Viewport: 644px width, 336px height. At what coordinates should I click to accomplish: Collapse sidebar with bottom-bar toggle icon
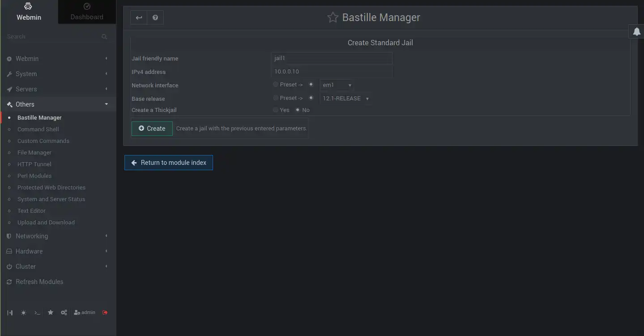point(10,313)
